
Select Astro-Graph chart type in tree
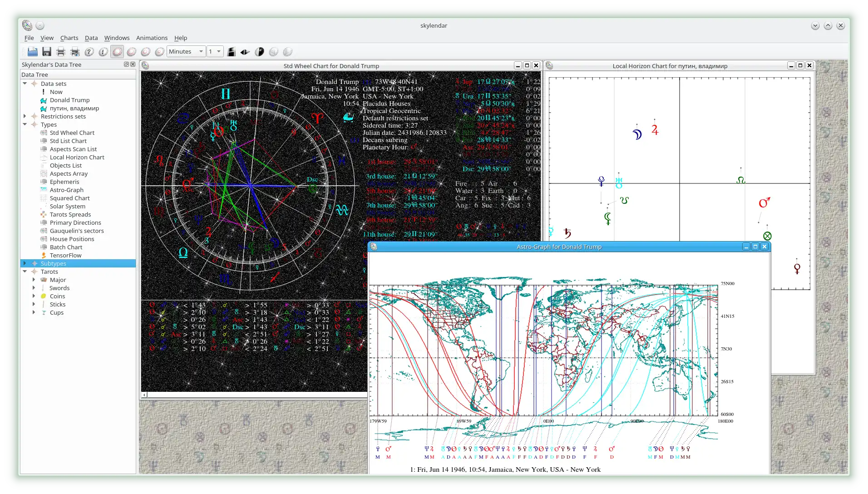pyautogui.click(x=66, y=190)
